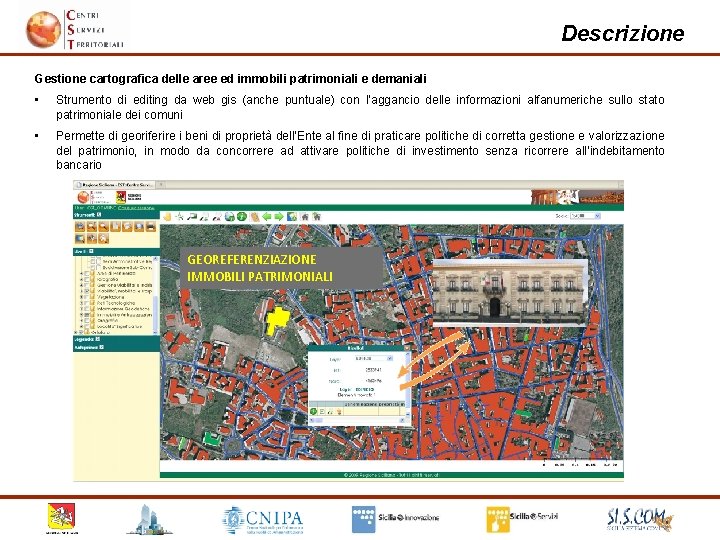The width and height of the screenshot is (720, 540).
Task: Click the Reti Tecnologiche layer name
Action: coord(116,303)
